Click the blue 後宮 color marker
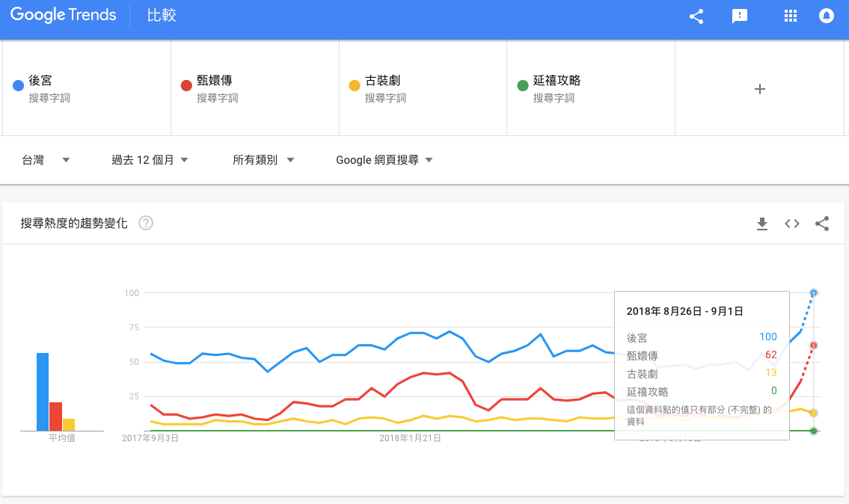 point(17,84)
